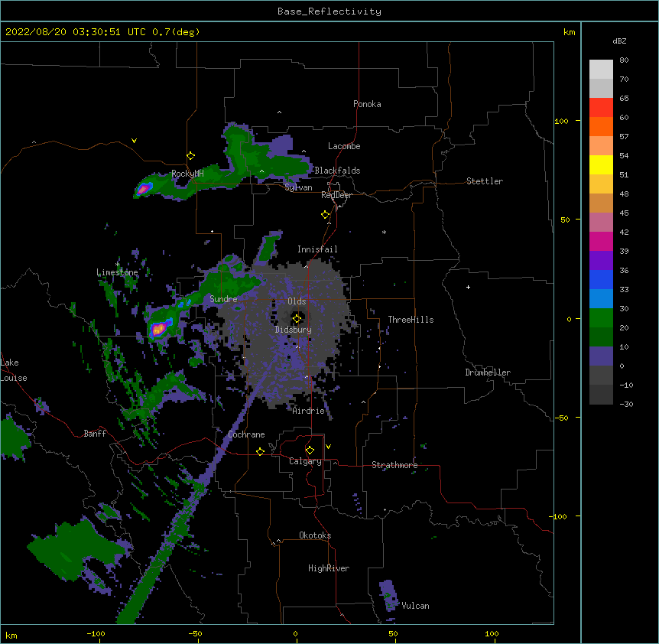Click the Blackfalds city label
Image resolution: width=659 pixels, height=644 pixels.
pyautogui.click(x=337, y=171)
